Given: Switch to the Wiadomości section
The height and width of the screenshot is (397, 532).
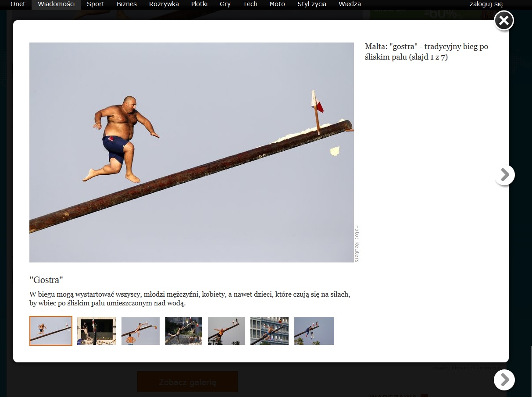Looking at the screenshot, I should (x=56, y=4).
